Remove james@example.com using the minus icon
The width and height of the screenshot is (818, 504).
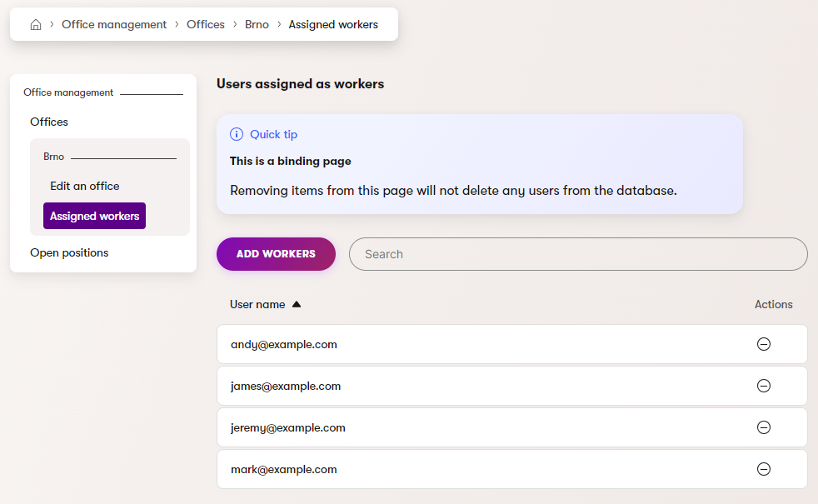763,386
